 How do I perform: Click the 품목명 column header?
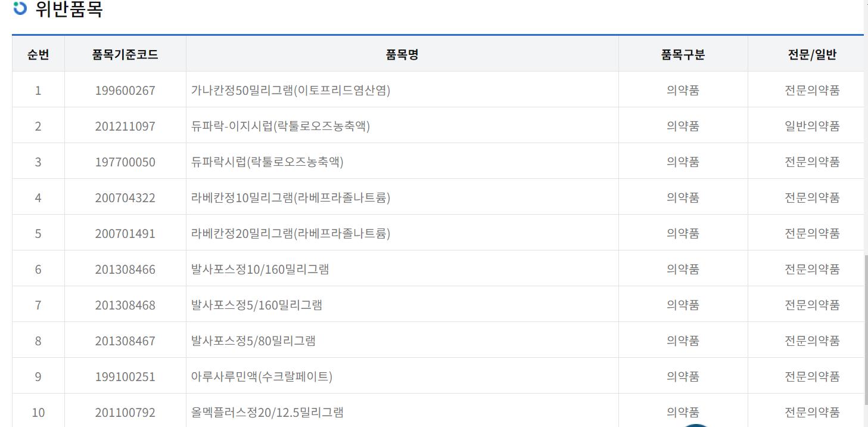coord(402,55)
